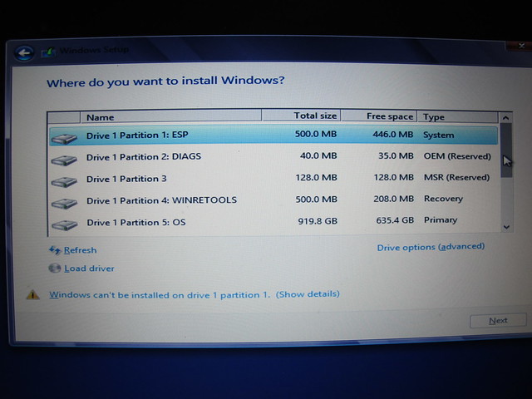Click the 208.0 MB free space value

[393, 199]
